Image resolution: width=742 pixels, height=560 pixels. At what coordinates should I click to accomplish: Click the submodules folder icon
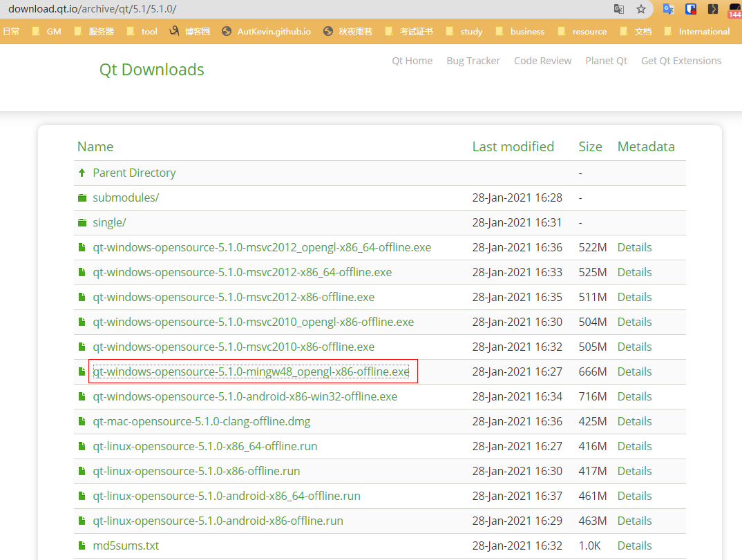tap(82, 197)
